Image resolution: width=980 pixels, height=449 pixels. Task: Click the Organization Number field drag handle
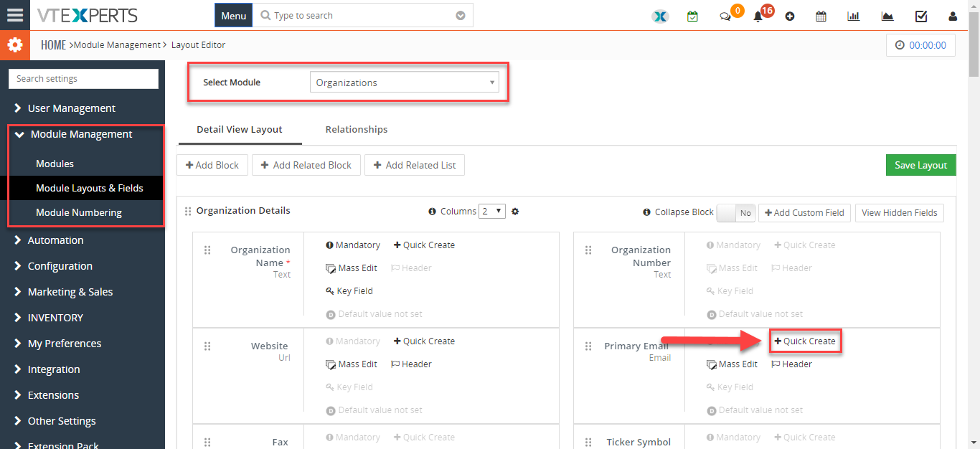click(x=588, y=250)
